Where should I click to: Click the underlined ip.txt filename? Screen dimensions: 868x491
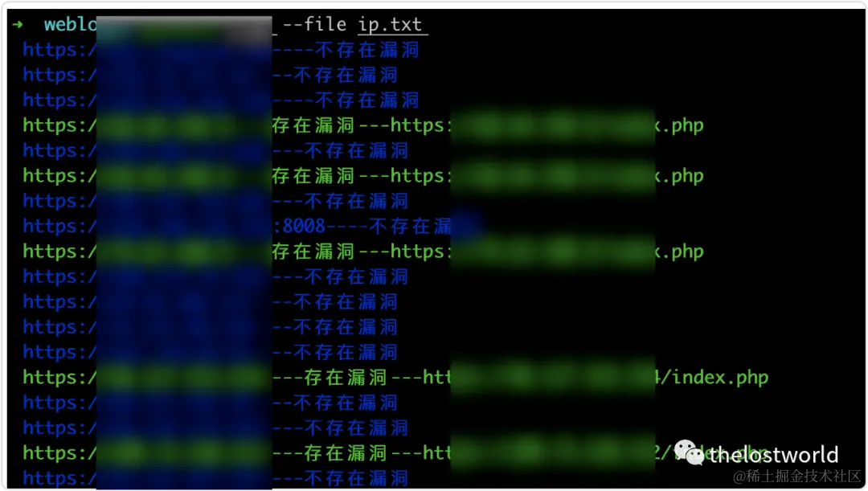coord(391,25)
